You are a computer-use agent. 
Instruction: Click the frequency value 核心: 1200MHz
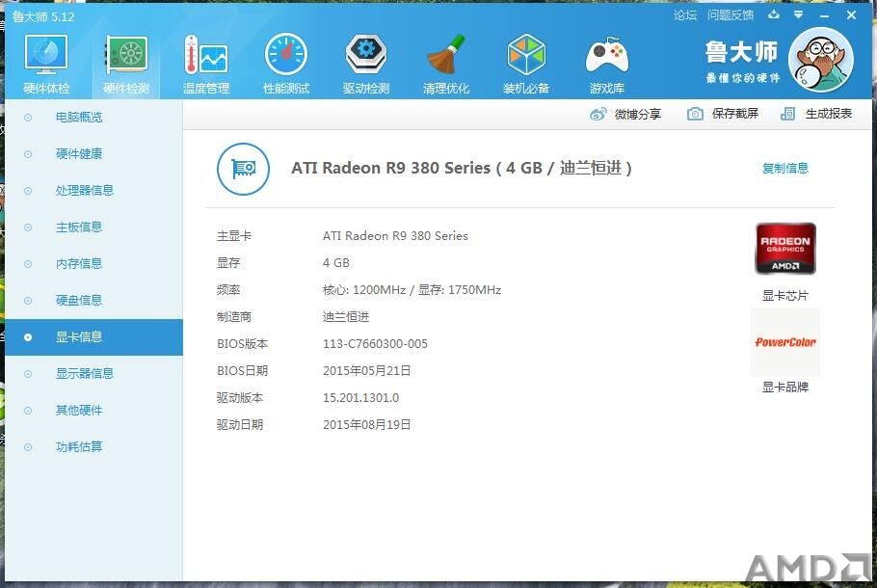pos(364,290)
